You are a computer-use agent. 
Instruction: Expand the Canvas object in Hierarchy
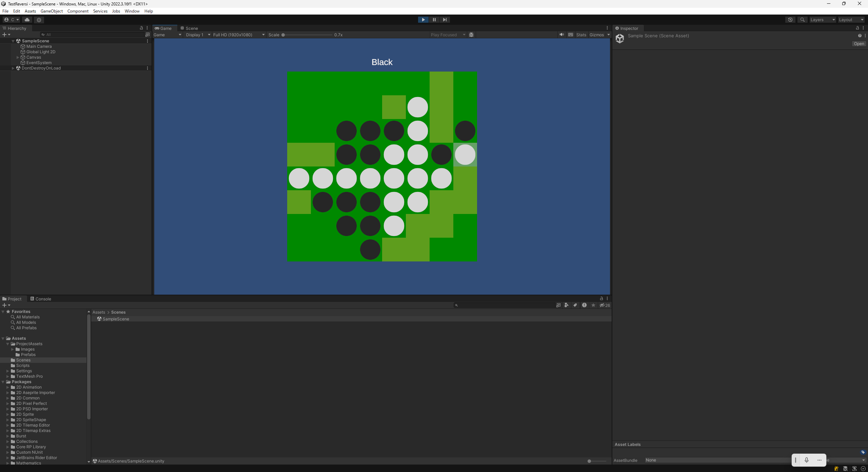(x=18, y=57)
